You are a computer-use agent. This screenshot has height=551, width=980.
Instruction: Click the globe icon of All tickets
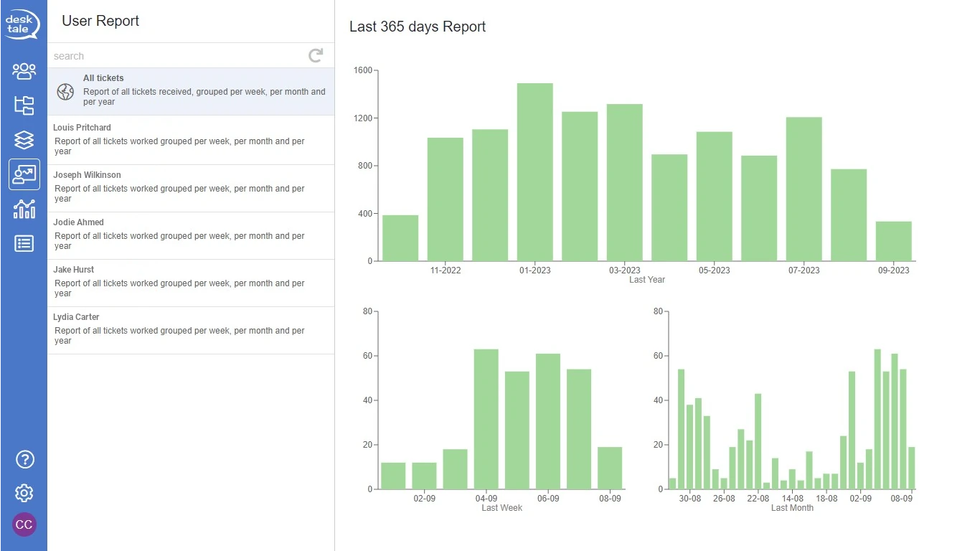65,91
